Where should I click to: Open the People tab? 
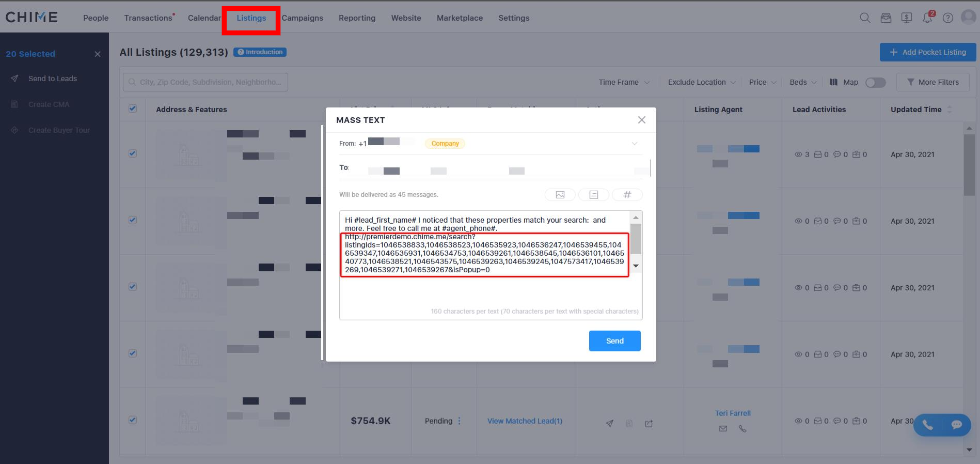(x=96, y=18)
